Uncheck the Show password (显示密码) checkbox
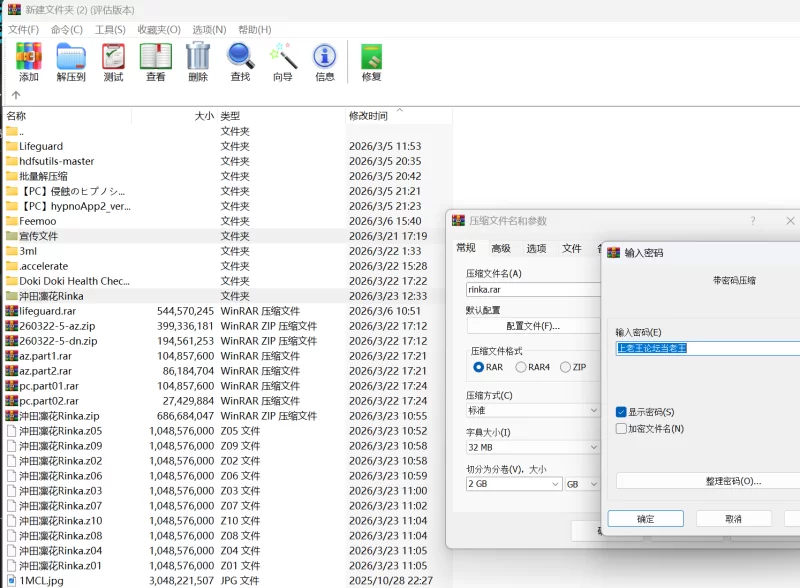 pyautogui.click(x=621, y=412)
